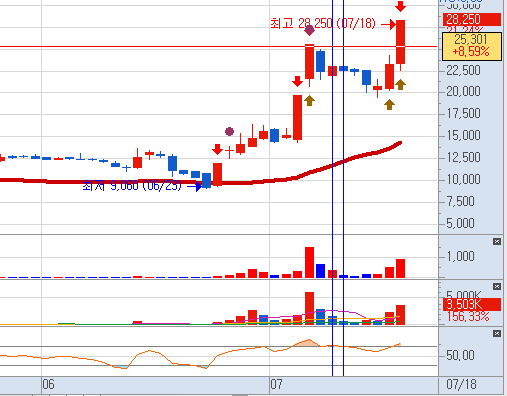Click the 15,000 price axis value
Image resolution: width=507 pixels, height=396 pixels.
463,135
